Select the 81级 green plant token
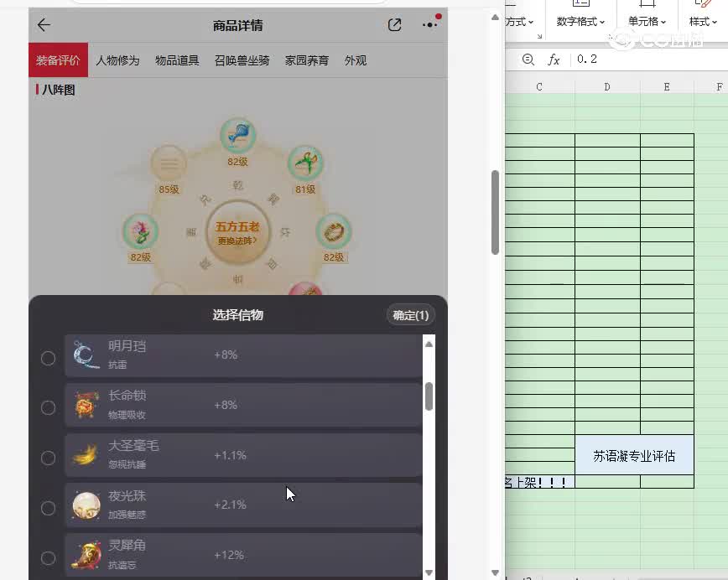Viewport: 728px width, 580px height. pos(305,163)
